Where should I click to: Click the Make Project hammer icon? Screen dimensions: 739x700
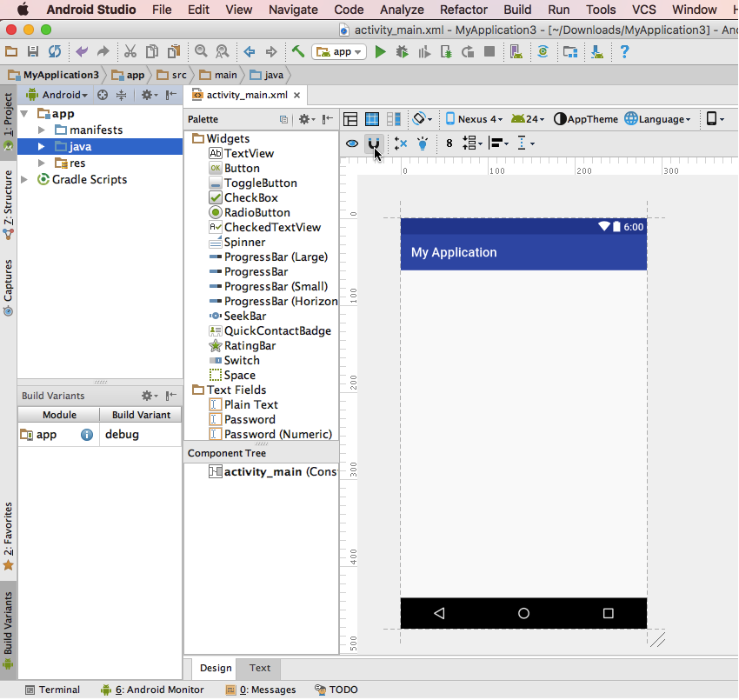point(298,51)
